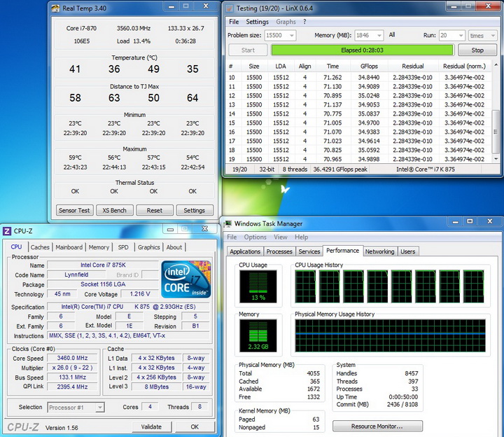Click the Residual (norm.) column header
The height and width of the screenshot is (437, 504).
[x=464, y=67]
